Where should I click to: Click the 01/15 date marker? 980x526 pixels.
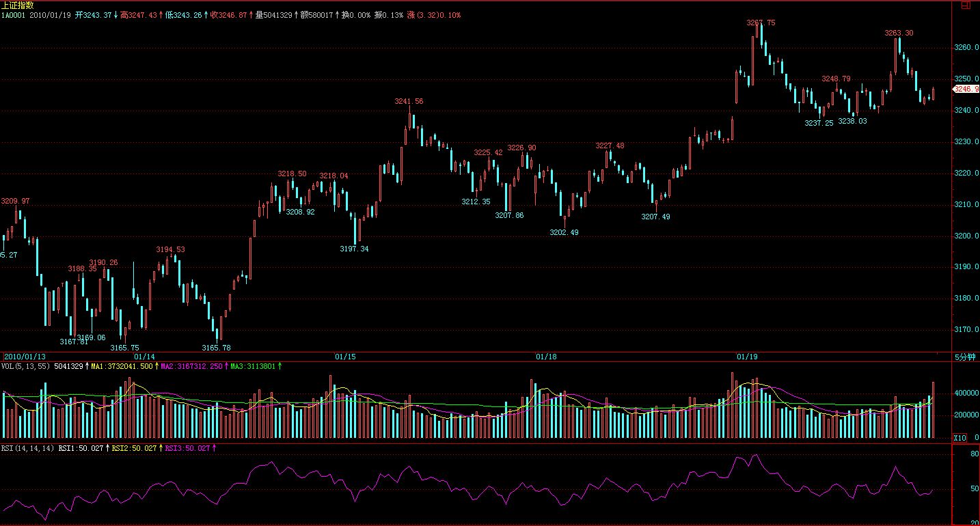(345, 357)
